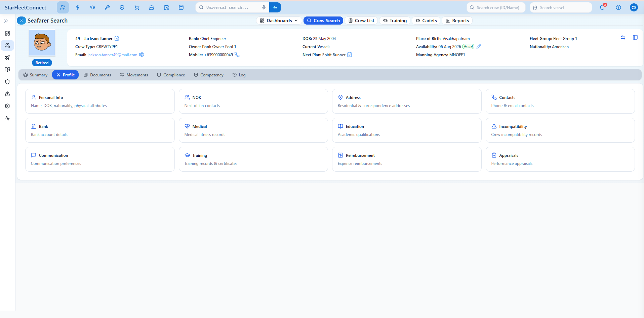Viewport: 644px width, 318px height.
Task: Open the ship module icon in top bar
Action: pos(152,7)
